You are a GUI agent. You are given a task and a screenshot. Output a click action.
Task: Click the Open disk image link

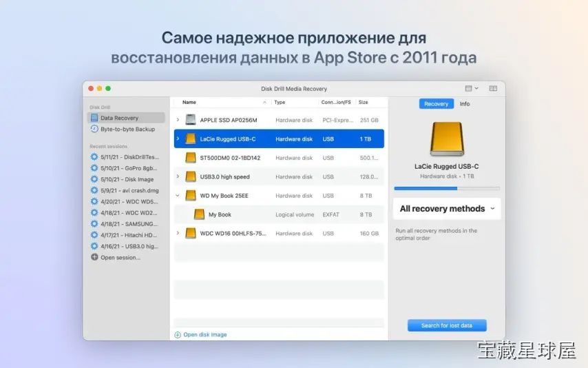[x=205, y=335]
